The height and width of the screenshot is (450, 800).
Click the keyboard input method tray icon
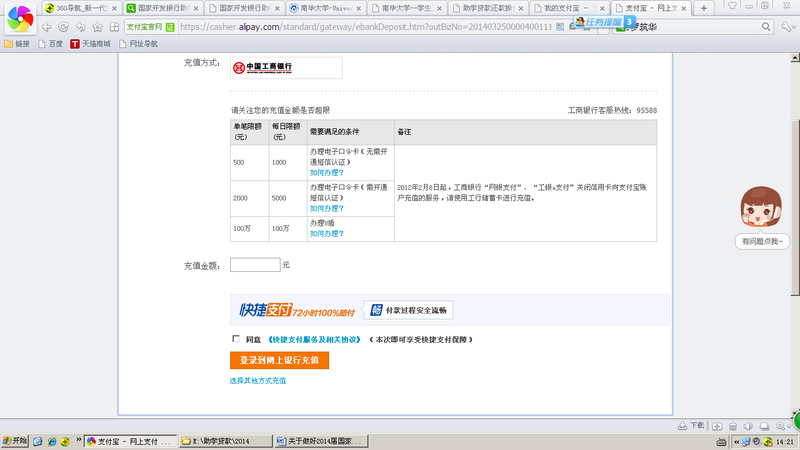coord(721,442)
